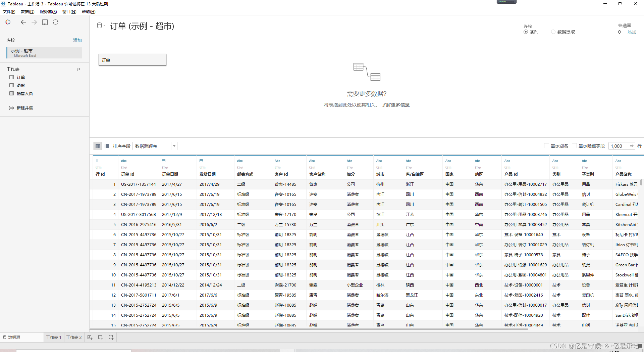Open 帮助 menu
The height and width of the screenshot is (352, 644).
point(89,12)
